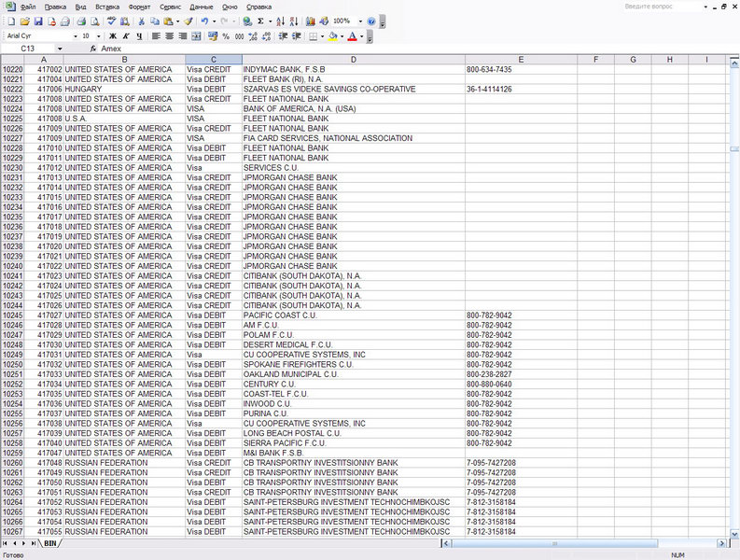The width and height of the screenshot is (740, 560).
Task: Open the Arial Cyr font dropdown
Action: coord(75,36)
